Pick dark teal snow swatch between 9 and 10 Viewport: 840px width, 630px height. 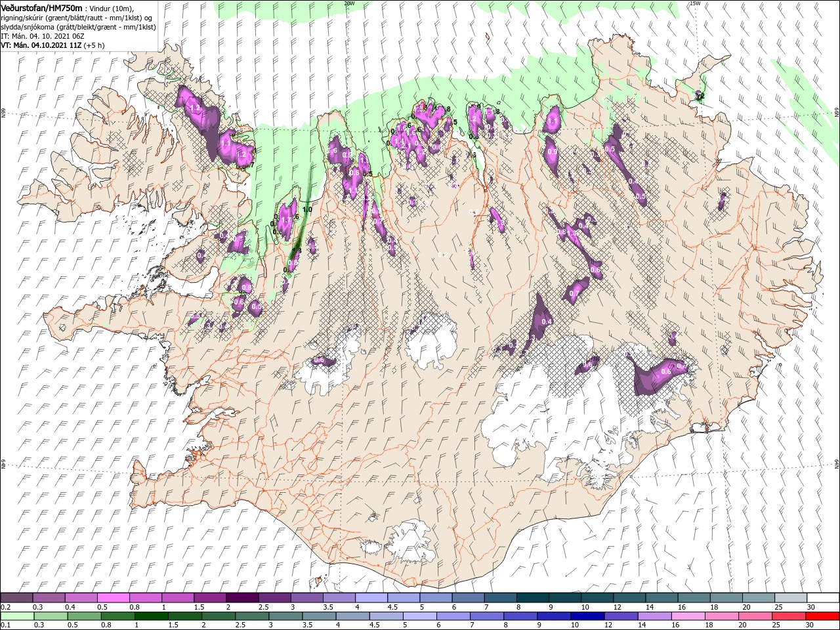click(x=564, y=597)
